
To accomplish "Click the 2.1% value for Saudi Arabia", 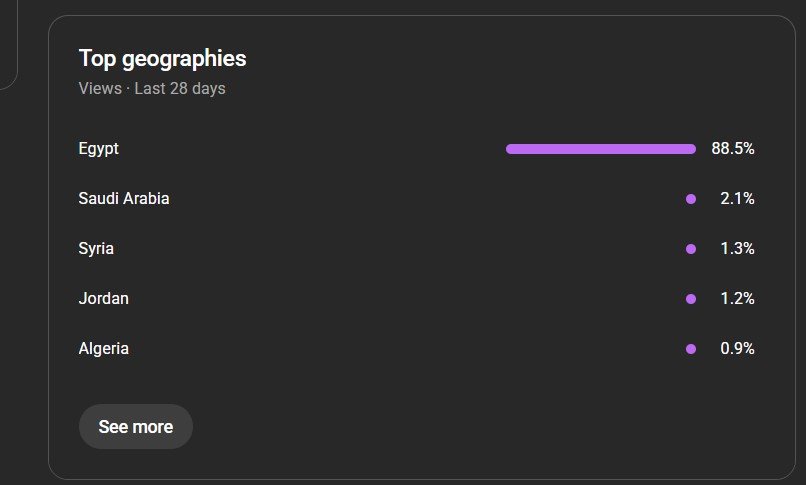I will click(737, 199).
